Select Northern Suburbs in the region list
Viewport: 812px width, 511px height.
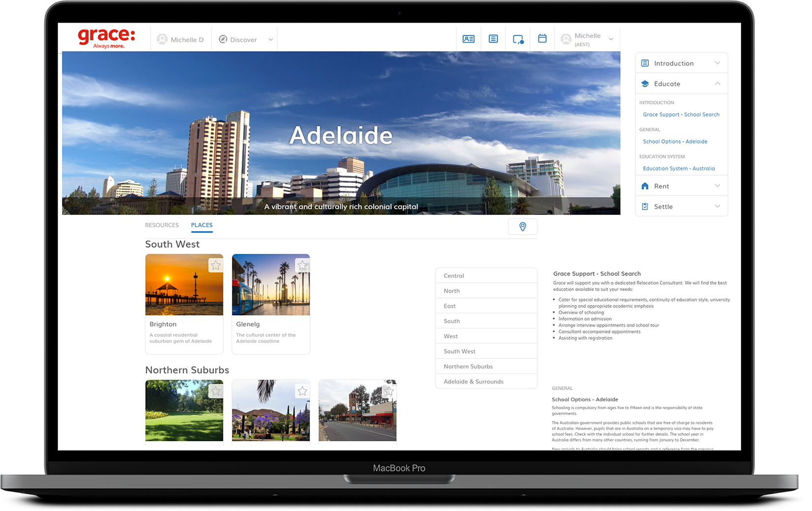click(x=468, y=366)
